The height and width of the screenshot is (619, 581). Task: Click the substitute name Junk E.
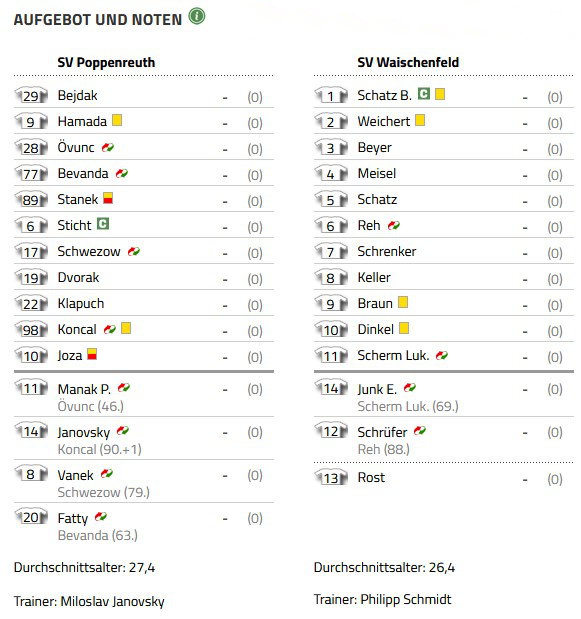[x=377, y=389]
